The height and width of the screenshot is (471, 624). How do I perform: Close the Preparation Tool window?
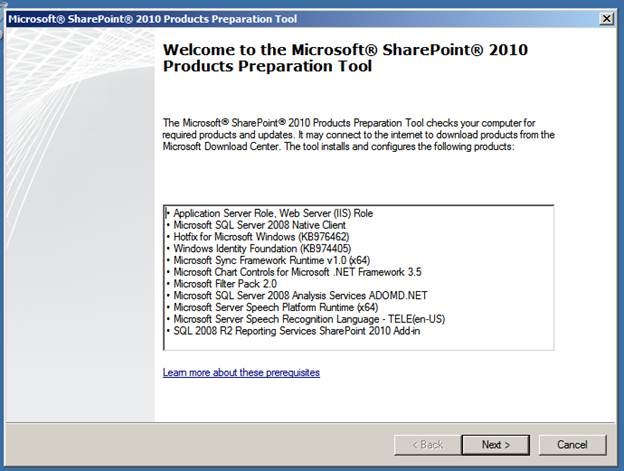pos(606,19)
